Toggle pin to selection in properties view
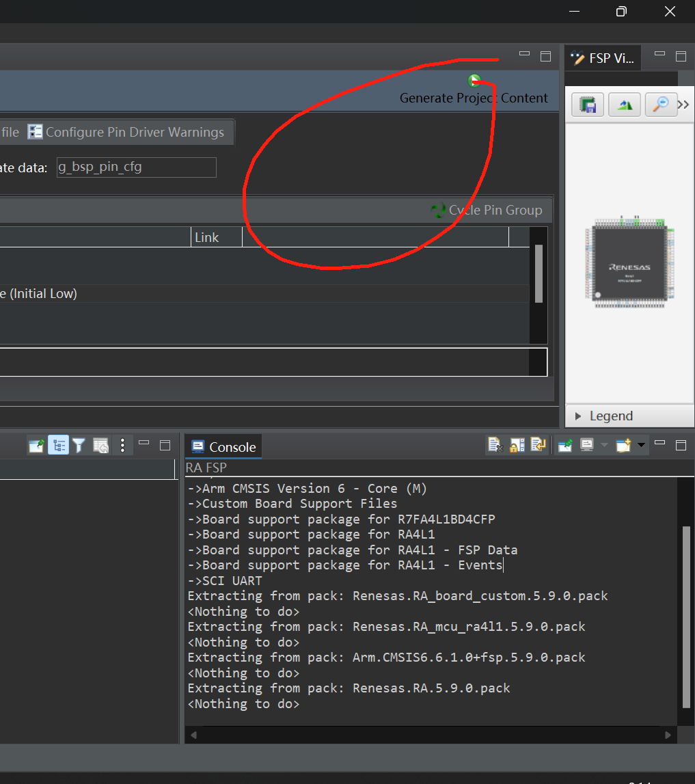Viewport: 695px width, 784px height. pyautogui.click(x=36, y=445)
